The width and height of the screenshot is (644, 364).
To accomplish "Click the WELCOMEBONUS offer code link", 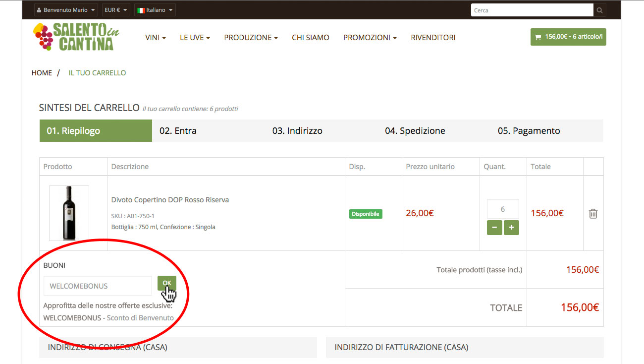I will click(x=72, y=318).
